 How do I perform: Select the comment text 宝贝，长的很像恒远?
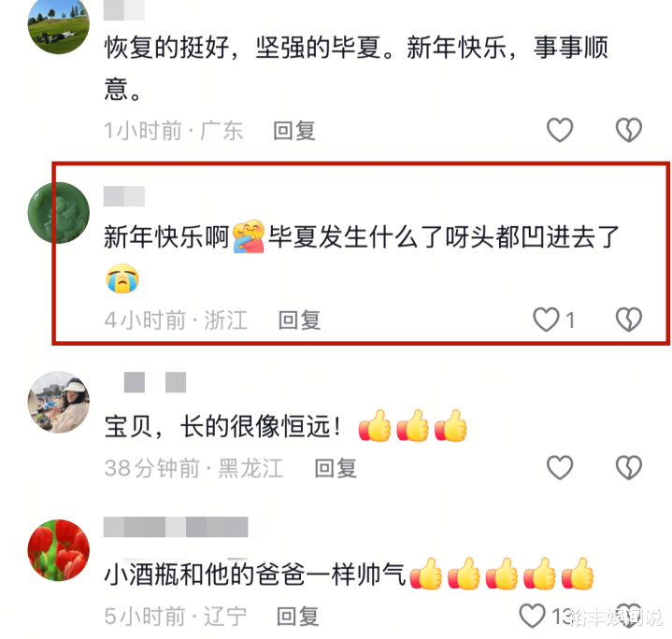[222, 426]
